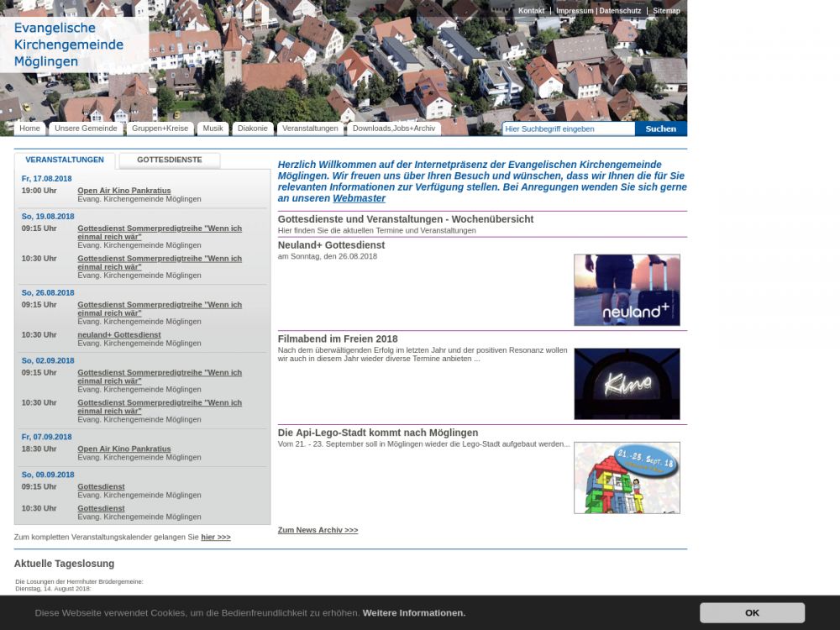This screenshot has width=840, height=630.
Task: Open the Lego-Stadt thumbnail image
Action: 627,478
